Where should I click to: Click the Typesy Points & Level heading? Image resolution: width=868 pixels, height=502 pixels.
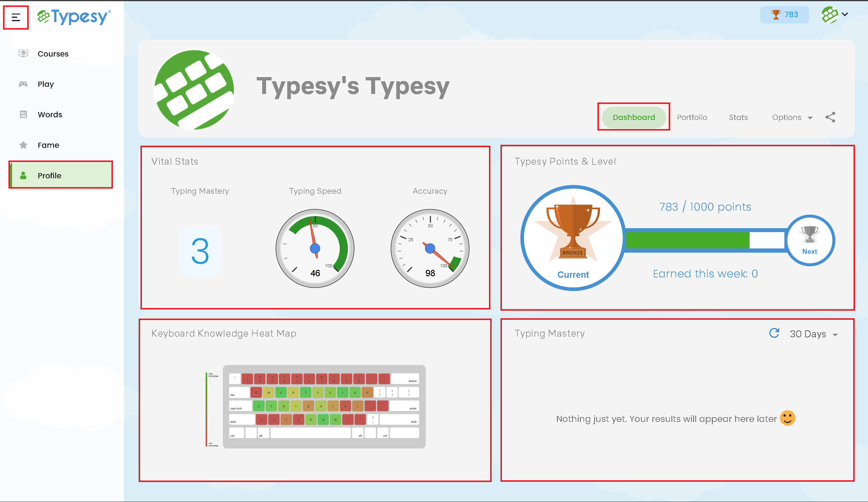565,161
